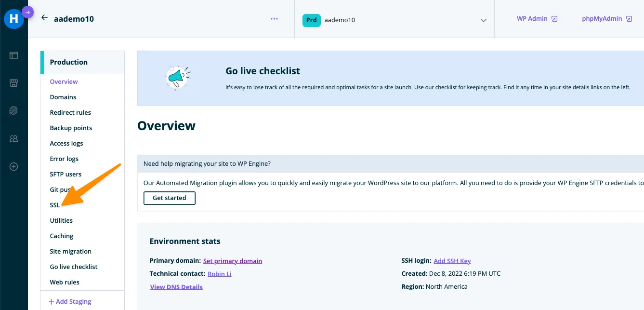This screenshot has width=644, height=310.
Task: Click Add Staging
Action: [70, 301]
